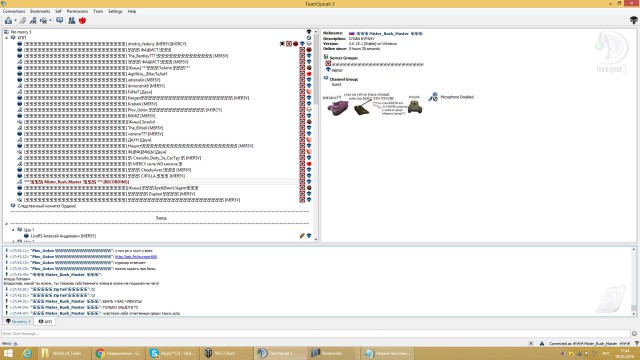This screenshot has height=360, width=640.
Task: Switch to the server chat tab
Action: point(18,322)
